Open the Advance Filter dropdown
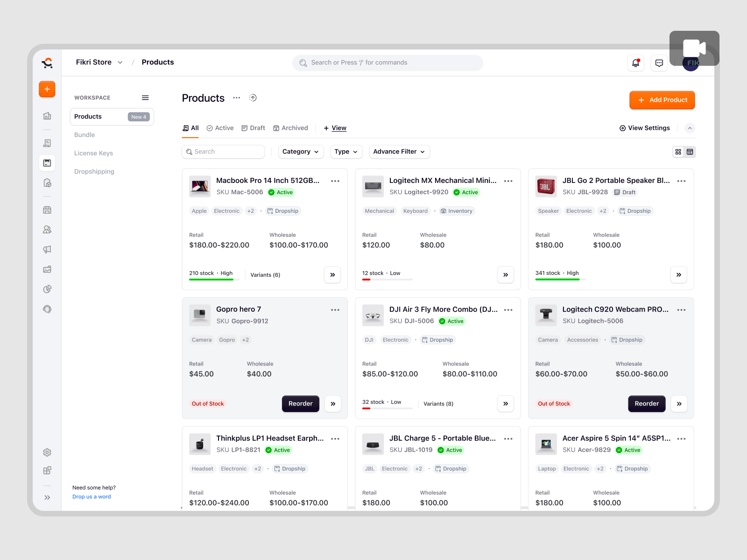This screenshot has height=560, width=747. (x=399, y=152)
